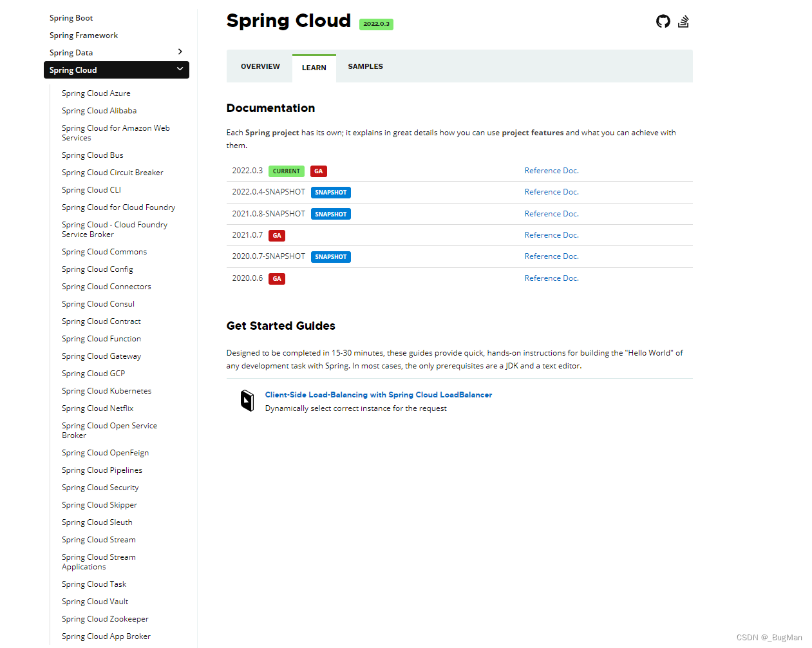This screenshot has width=812, height=648.
Task: Select the Learn tab
Action: 314,68
